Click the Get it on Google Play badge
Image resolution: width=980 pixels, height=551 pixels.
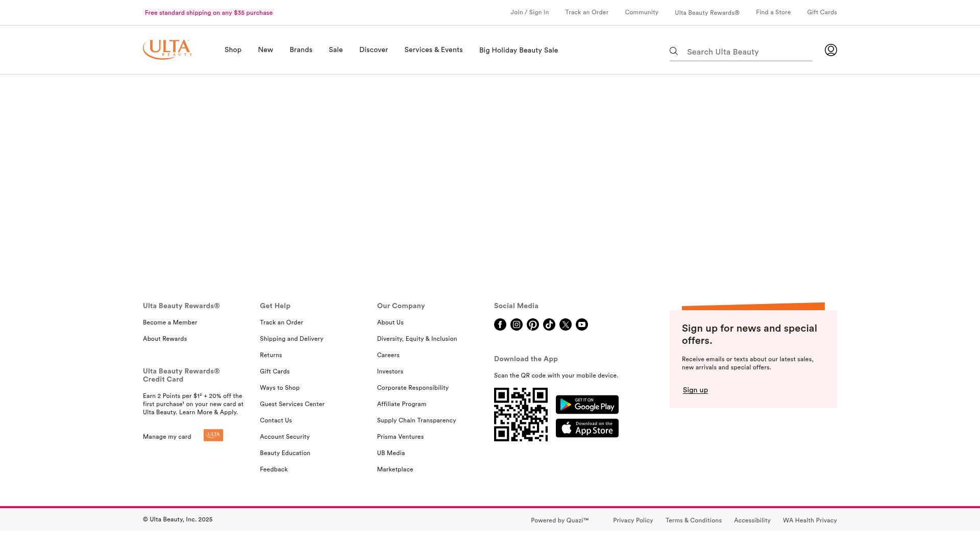click(587, 405)
